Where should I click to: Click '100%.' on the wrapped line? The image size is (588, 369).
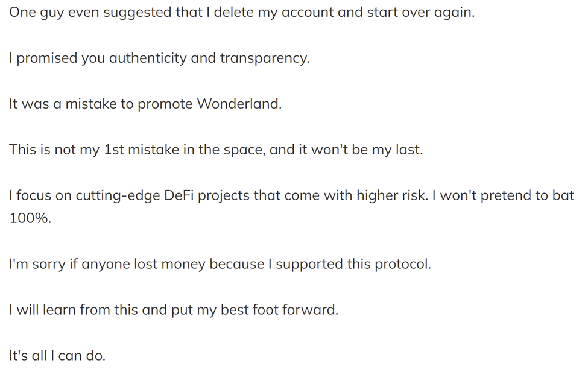click(x=30, y=218)
